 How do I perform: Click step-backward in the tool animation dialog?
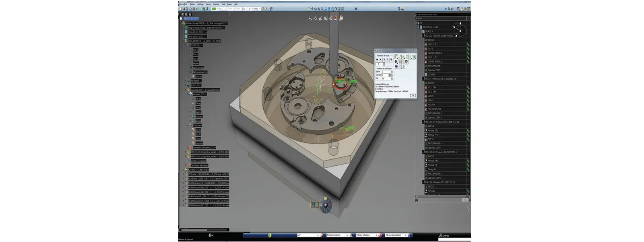[x=381, y=59]
